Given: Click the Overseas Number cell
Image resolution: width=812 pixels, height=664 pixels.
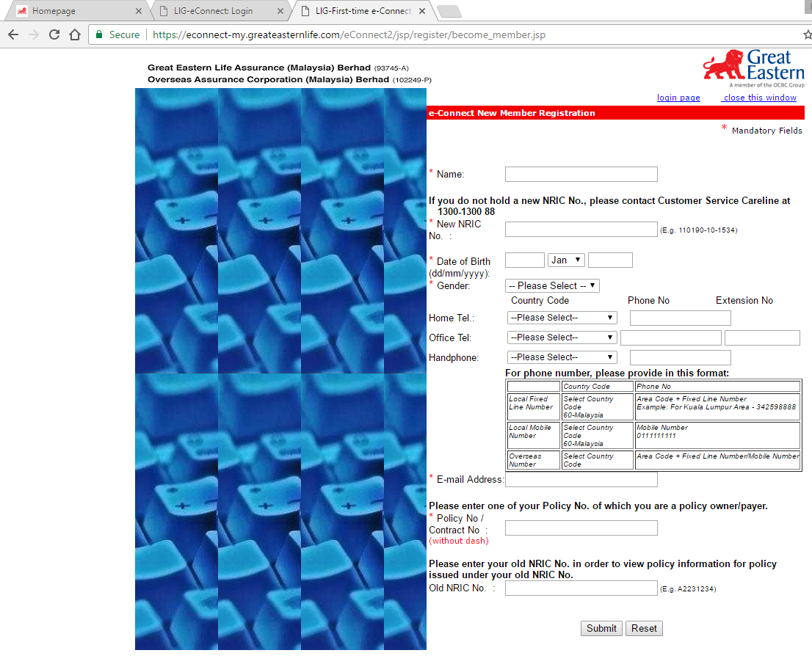Looking at the screenshot, I should coord(534,460).
